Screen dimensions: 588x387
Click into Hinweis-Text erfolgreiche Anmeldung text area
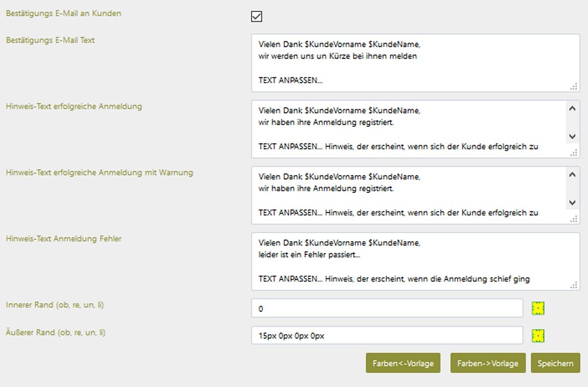tap(408, 129)
